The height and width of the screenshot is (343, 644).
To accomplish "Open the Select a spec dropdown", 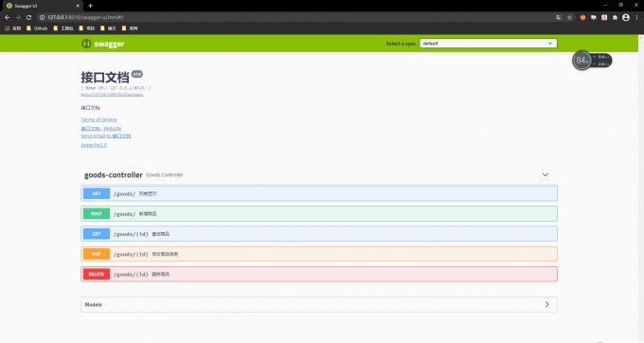I will [x=488, y=44].
